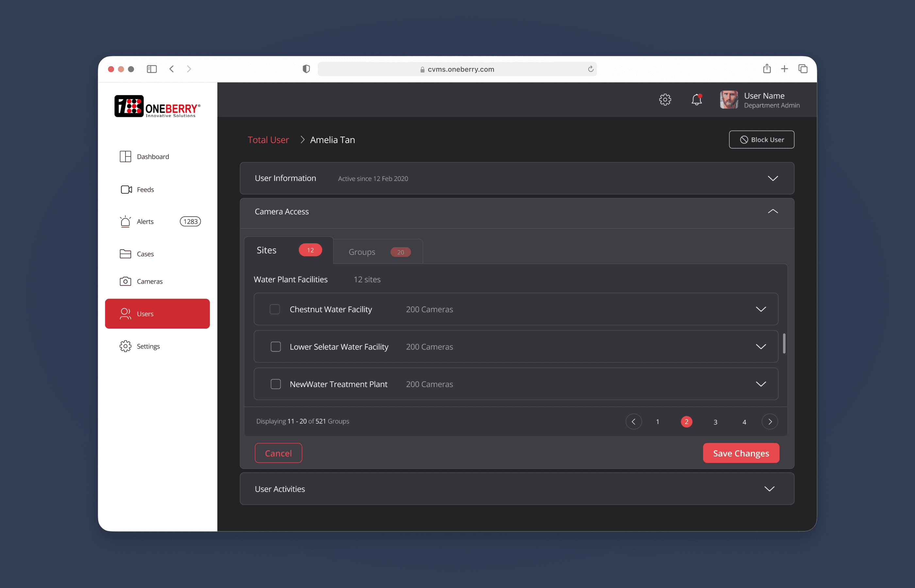
Task: Click the 1283 alerts count badge
Action: coord(190,221)
